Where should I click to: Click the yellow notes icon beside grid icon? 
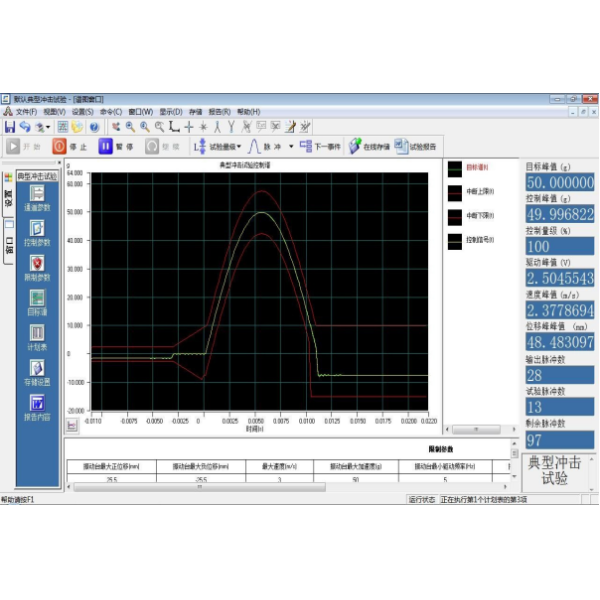(x=77, y=127)
